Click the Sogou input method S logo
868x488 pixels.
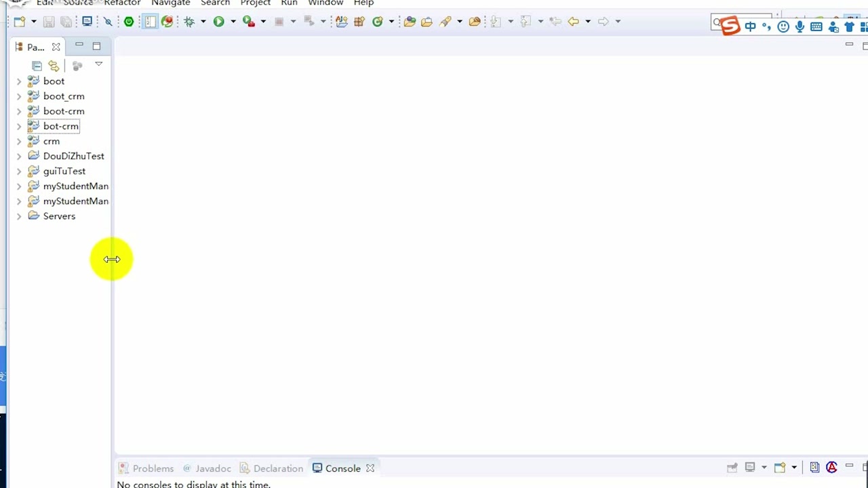click(730, 26)
